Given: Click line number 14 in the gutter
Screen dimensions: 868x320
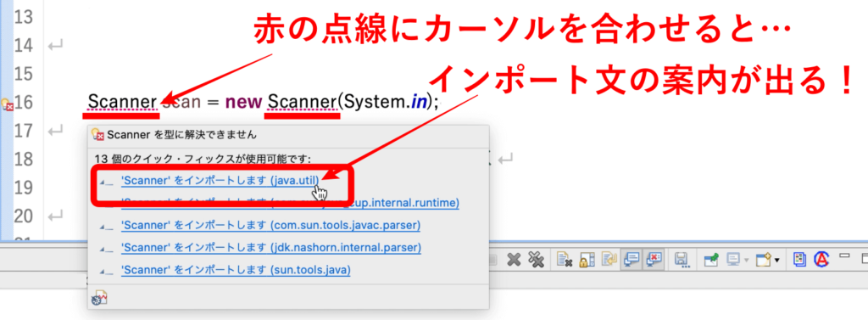Looking at the screenshot, I should point(23,46).
